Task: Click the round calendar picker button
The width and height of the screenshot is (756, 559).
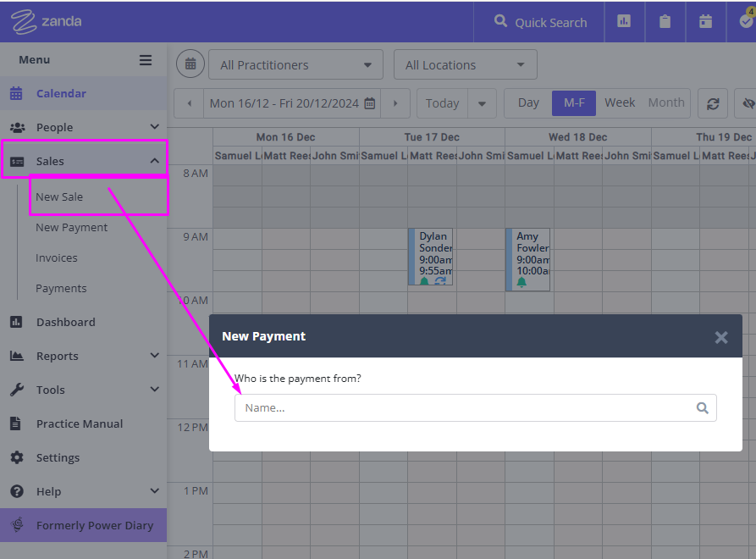Action: click(x=190, y=64)
